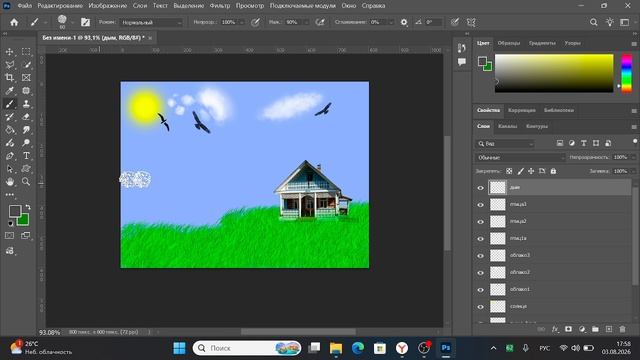Add a layer style fx

[555, 329]
